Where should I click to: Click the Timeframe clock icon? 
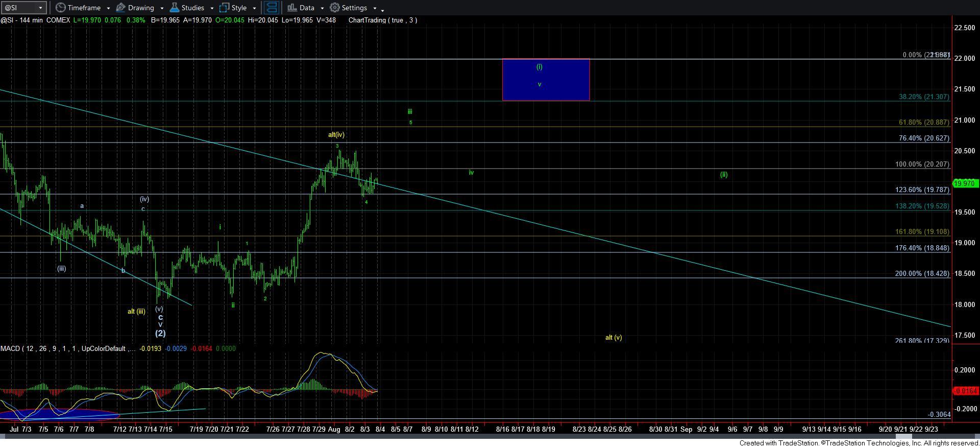(60, 8)
